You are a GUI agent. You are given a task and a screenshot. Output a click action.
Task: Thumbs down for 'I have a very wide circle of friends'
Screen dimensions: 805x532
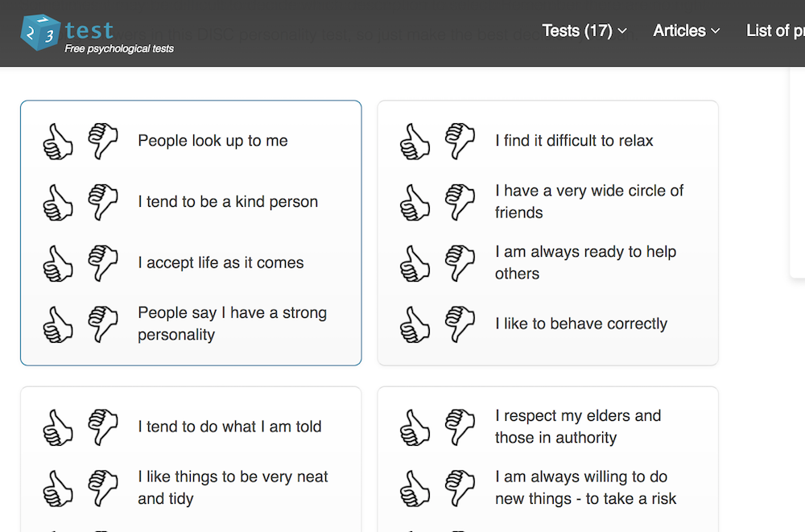tap(460, 202)
